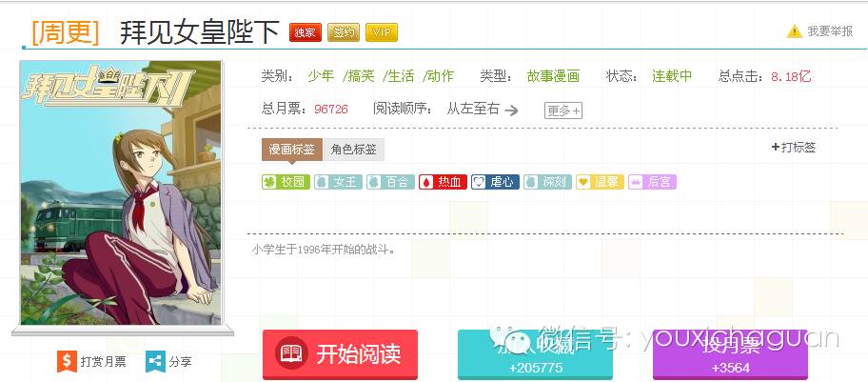
Task: Switch to 漫画标签 tab
Action: (x=292, y=150)
